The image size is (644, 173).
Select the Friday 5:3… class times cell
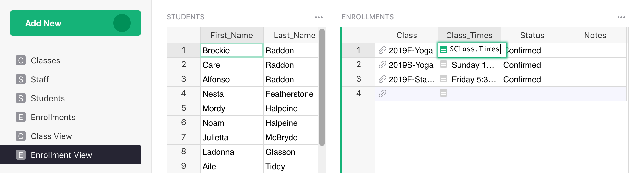pyautogui.click(x=469, y=79)
